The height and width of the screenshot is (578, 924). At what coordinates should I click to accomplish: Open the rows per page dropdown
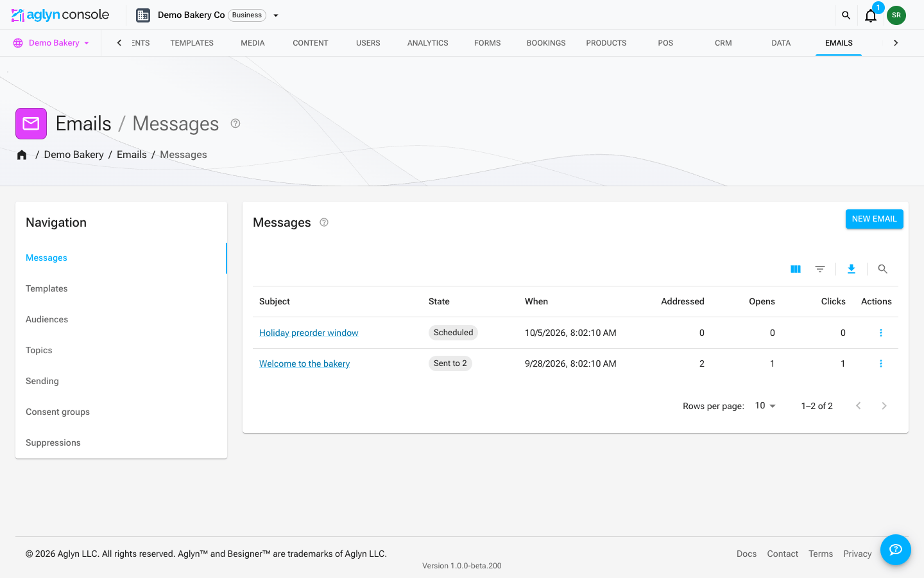pyautogui.click(x=766, y=406)
